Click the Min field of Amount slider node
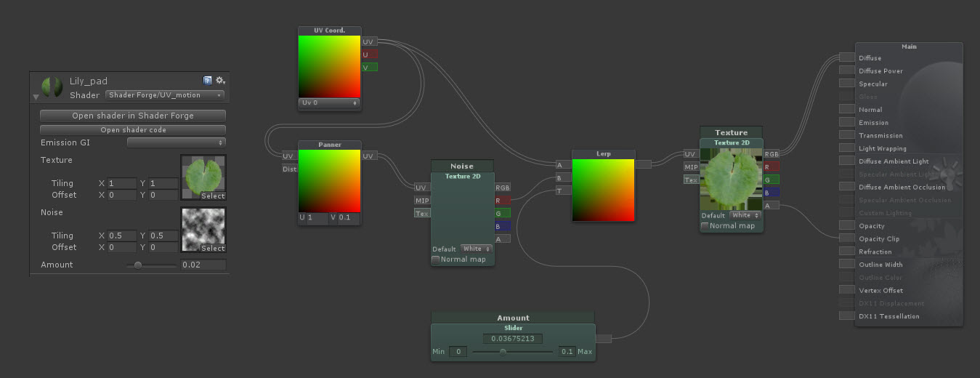The image size is (980, 378). click(x=458, y=352)
